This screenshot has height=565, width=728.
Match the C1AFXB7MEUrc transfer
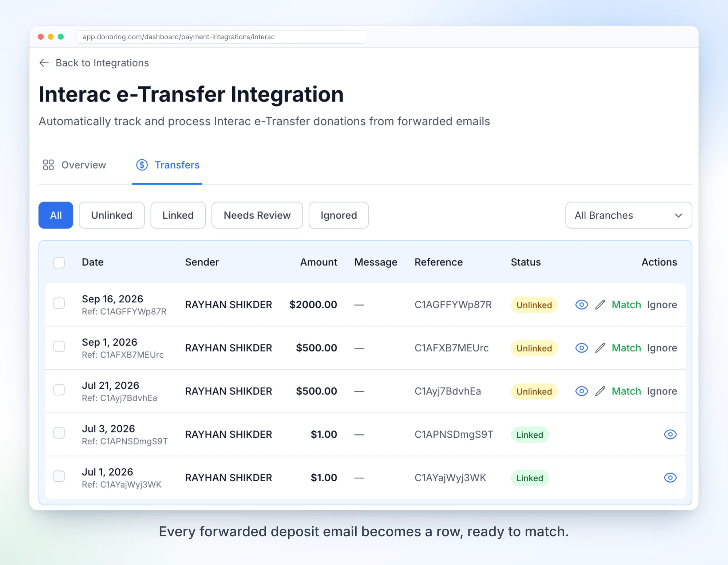626,348
